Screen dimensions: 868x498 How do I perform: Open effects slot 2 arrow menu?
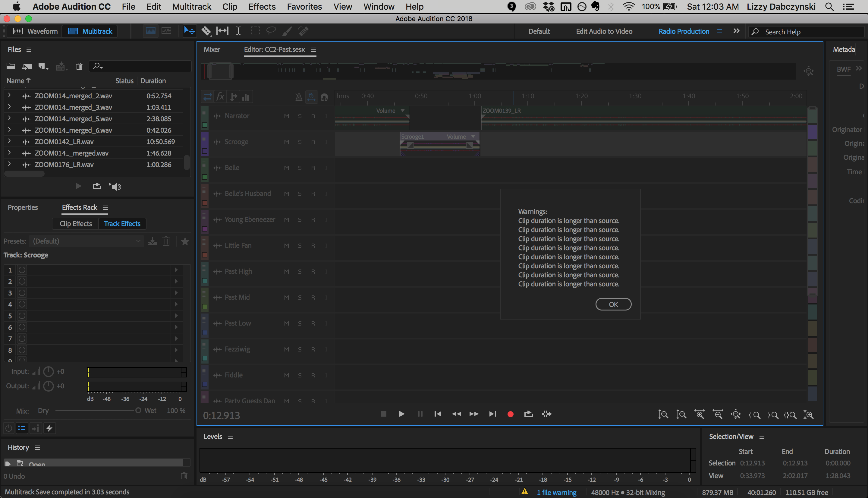[x=176, y=281]
